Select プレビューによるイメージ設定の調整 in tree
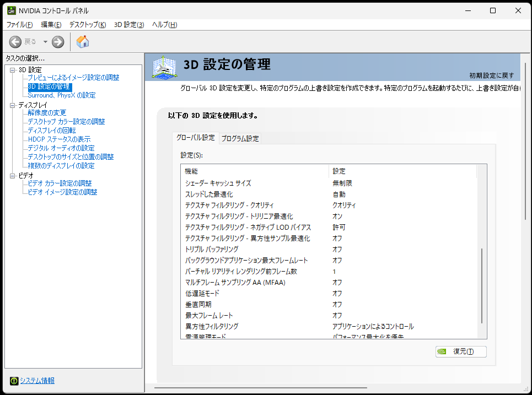The width and height of the screenshot is (532, 395). pyautogui.click(x=73, y=78)
